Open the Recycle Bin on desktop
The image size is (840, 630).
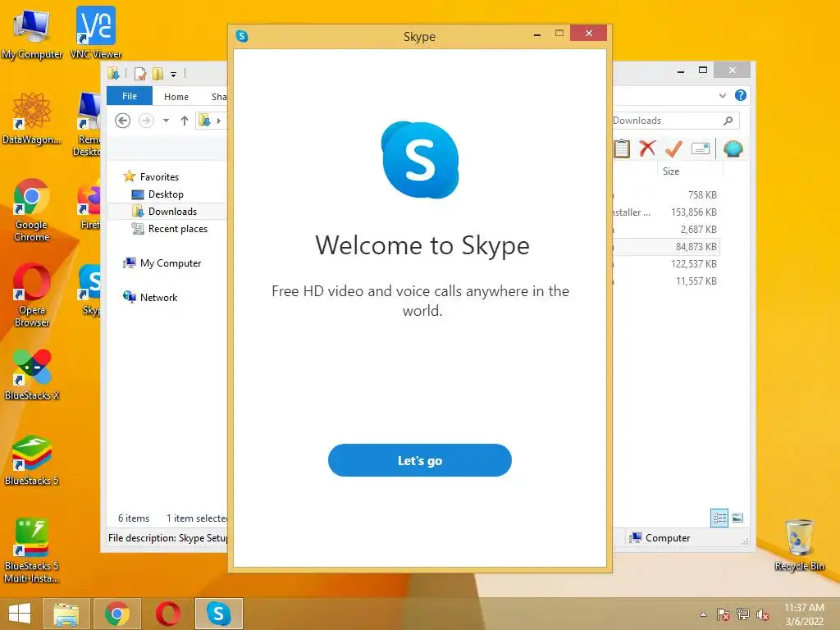click(799, 545)
